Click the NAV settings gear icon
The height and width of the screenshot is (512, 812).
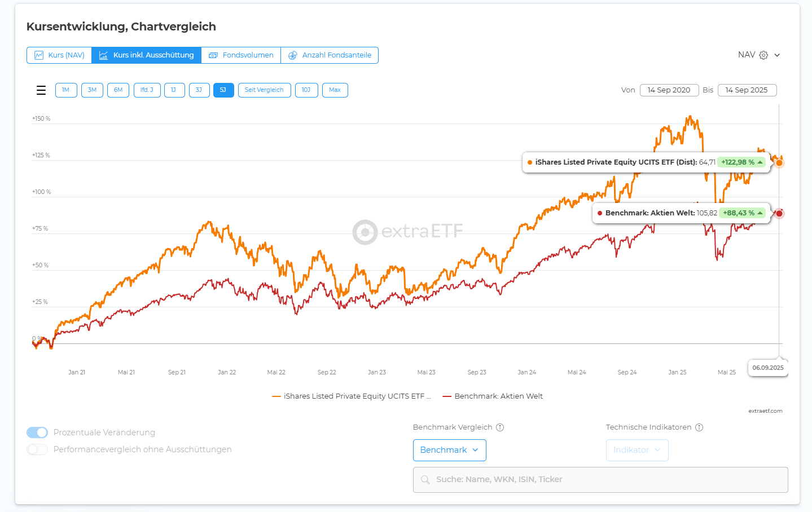point(763,55)
